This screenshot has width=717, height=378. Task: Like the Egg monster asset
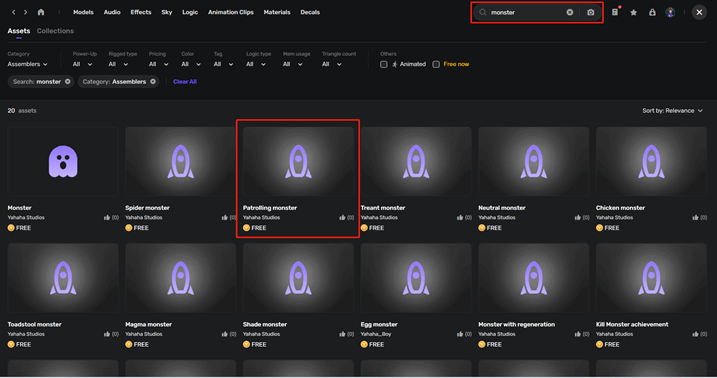[460, 334]
